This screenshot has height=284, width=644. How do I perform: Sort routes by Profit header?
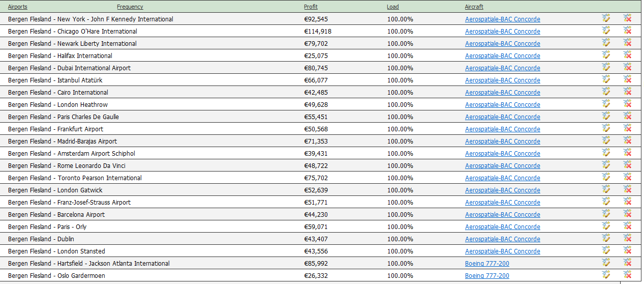pyautogui.click(x=311, y=7)
